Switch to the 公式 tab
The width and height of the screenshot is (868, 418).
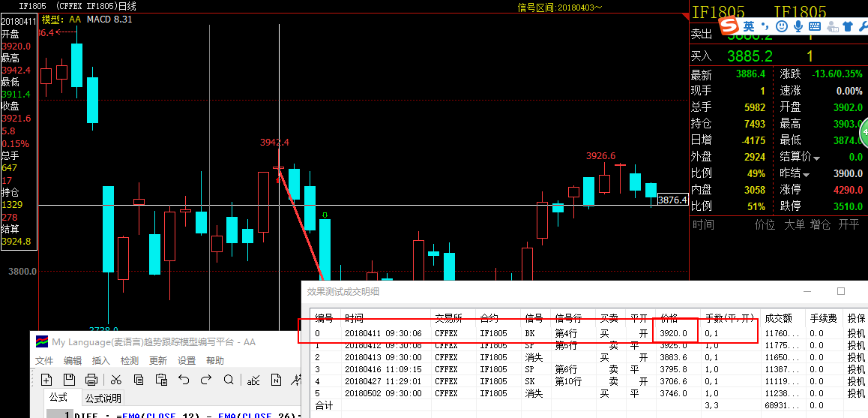pyautogui.click(x=58, y=398)
